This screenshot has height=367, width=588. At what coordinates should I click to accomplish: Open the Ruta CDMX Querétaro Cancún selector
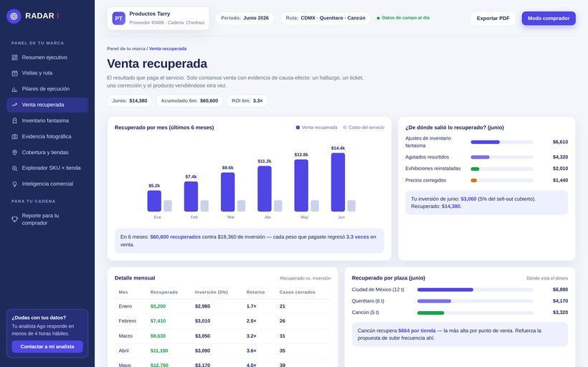325,18
